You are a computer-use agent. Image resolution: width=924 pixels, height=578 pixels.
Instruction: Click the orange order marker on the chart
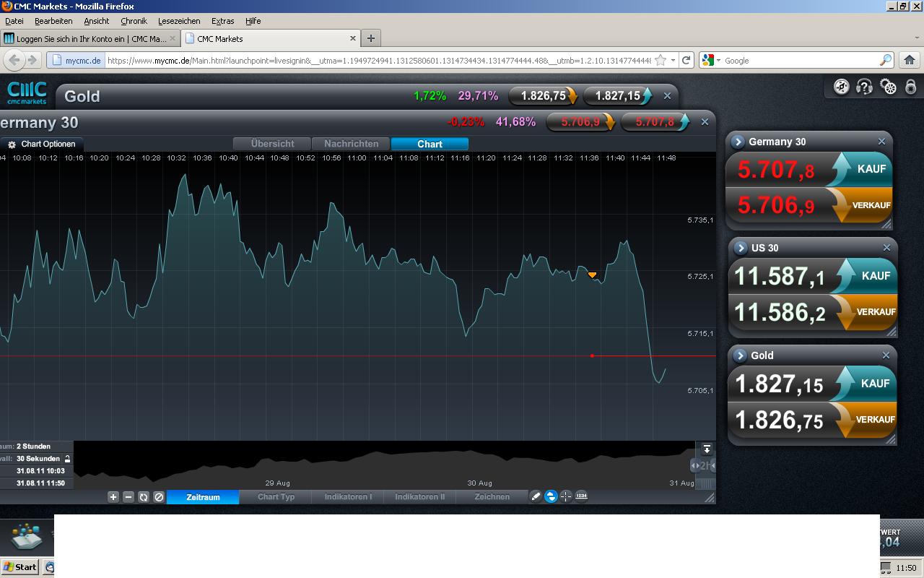593,275
